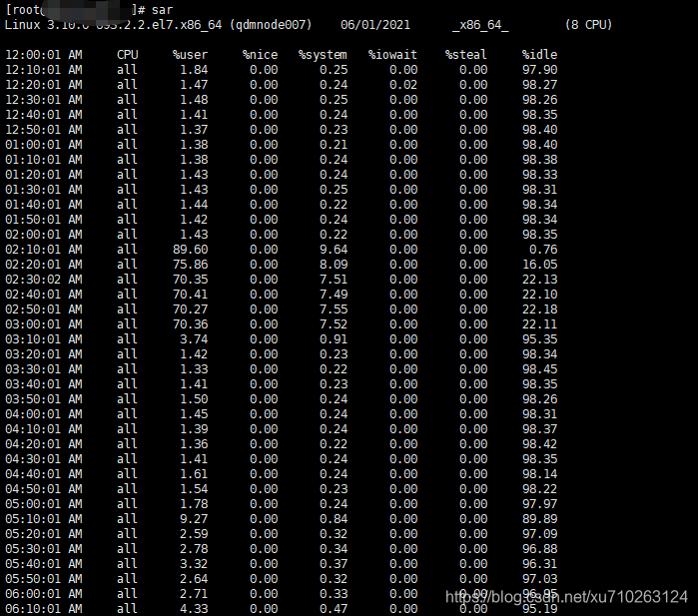Click the %system value 0.37
698x616 pixels.
[x=334, y=564]
